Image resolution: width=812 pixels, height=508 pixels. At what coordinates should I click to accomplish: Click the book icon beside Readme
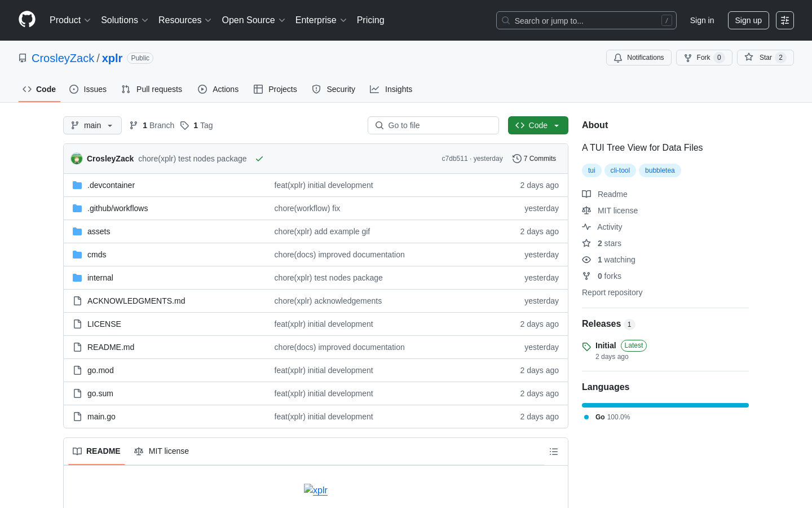586,194
